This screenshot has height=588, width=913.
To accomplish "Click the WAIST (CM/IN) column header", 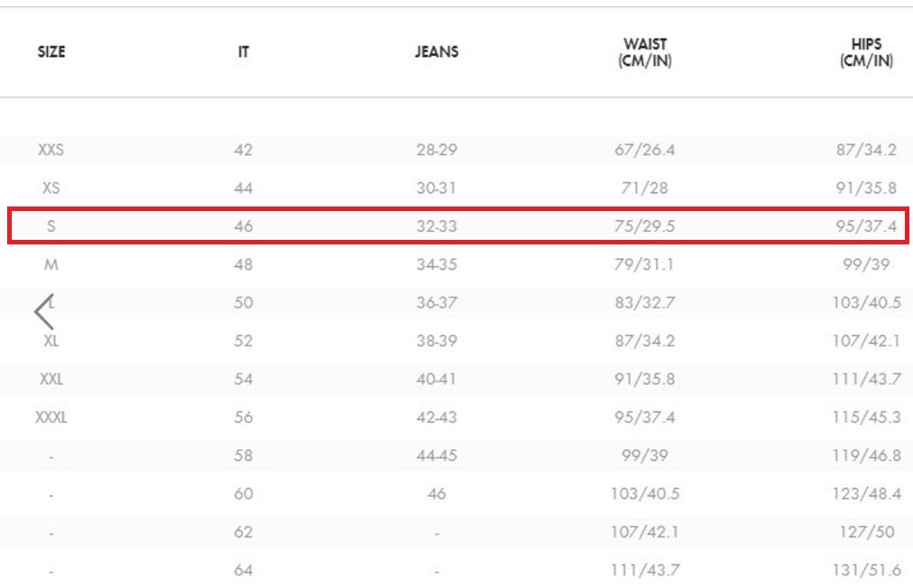I will [644, 52].
